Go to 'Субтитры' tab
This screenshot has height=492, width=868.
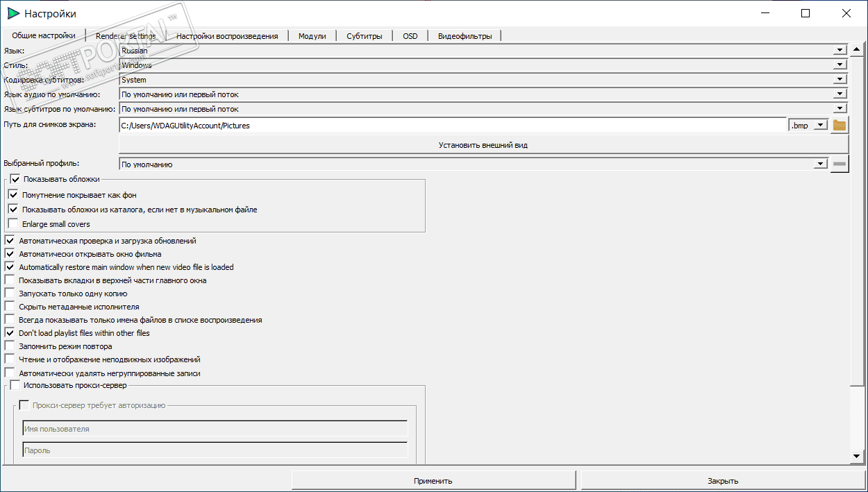click(x=365, y=36)
